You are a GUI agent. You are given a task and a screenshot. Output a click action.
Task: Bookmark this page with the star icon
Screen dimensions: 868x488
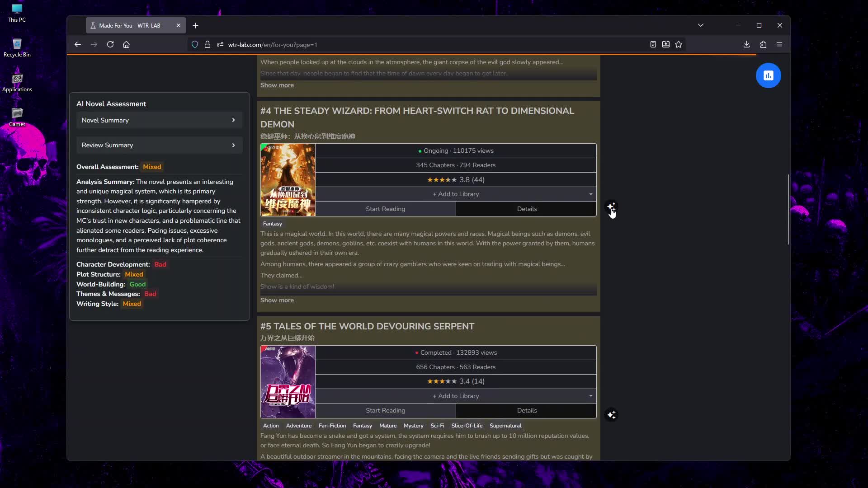(x=679, y=44)
